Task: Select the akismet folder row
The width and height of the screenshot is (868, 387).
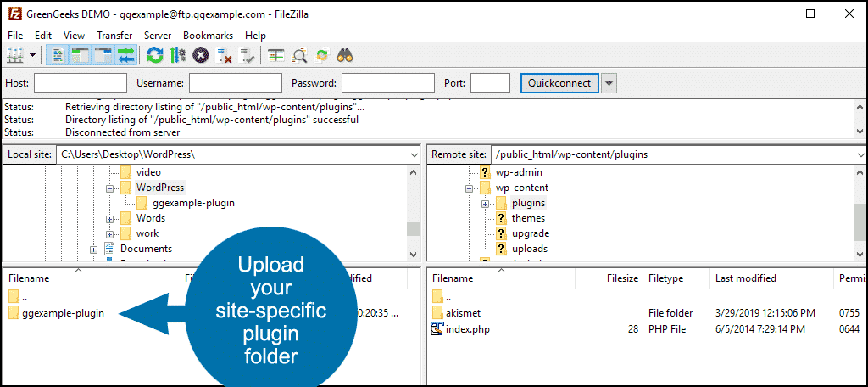Action: [x=648, y=313]
